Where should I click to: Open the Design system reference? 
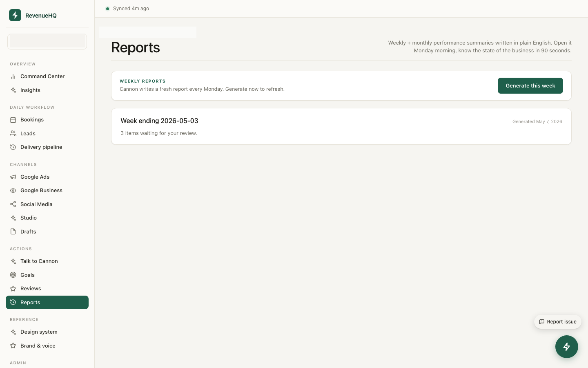coord(47,332)
